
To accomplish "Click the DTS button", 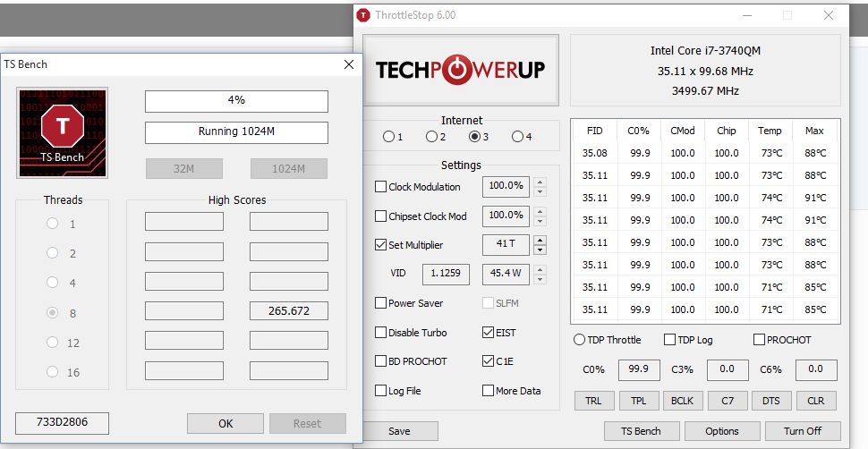I will pos(771,401).
